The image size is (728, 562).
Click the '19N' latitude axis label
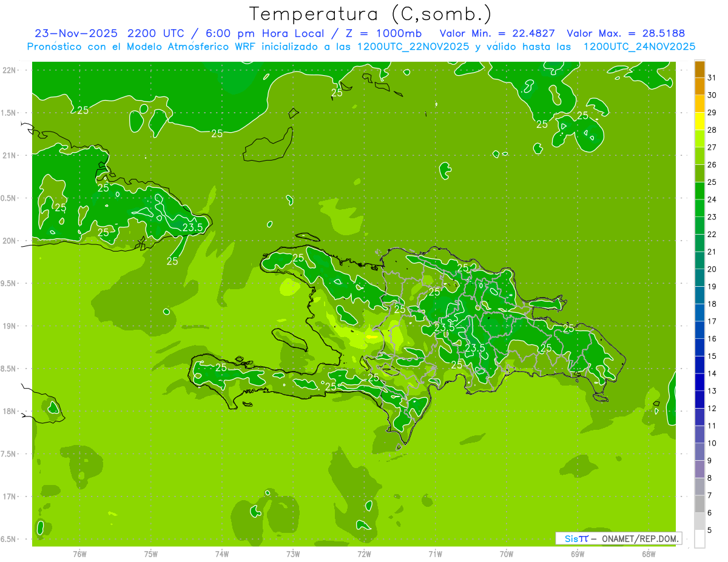pos(9,326)
